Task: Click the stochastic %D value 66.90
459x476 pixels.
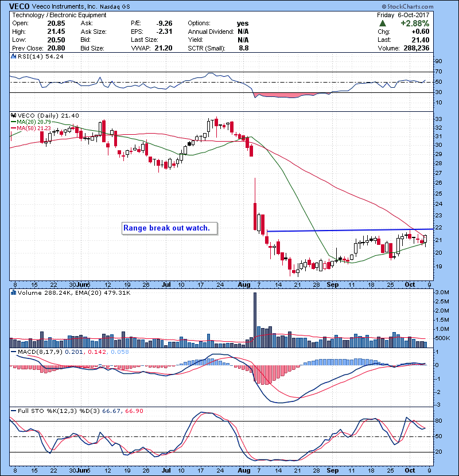Action: coord(134,411)
